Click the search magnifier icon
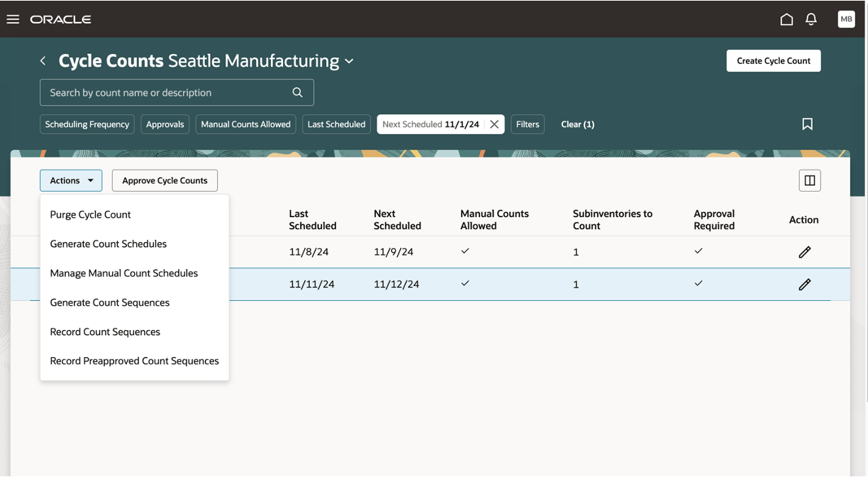This screenshot has height=477, width=868. point(298,92)
